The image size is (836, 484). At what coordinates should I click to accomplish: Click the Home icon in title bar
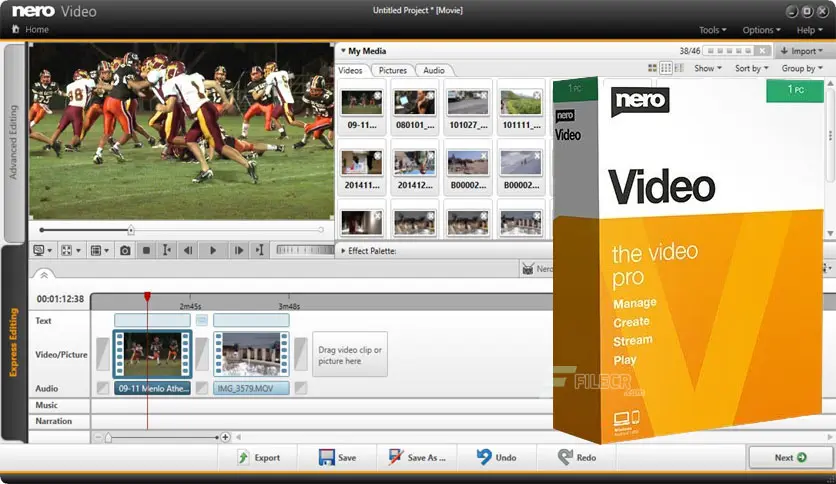click(x=17, y=30)
